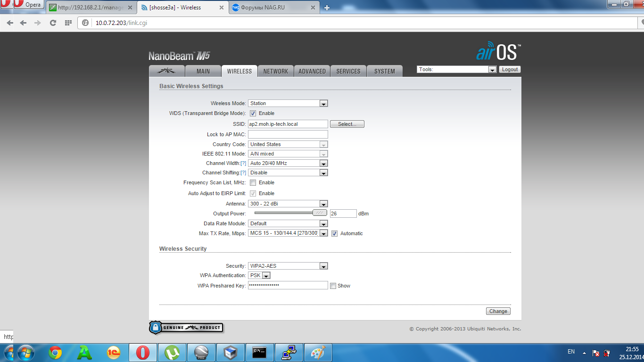Click the Lock to AP MAC field
Screen dimensions: 644x362
tap(288, 134)
